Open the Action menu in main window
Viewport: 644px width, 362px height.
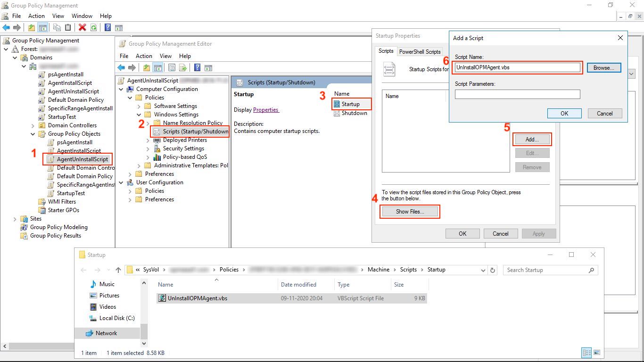point(36,16)
